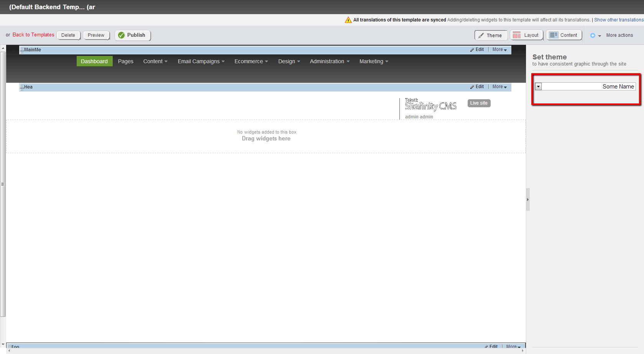
Task: Open the Live site button
Action: coord(479,103)
